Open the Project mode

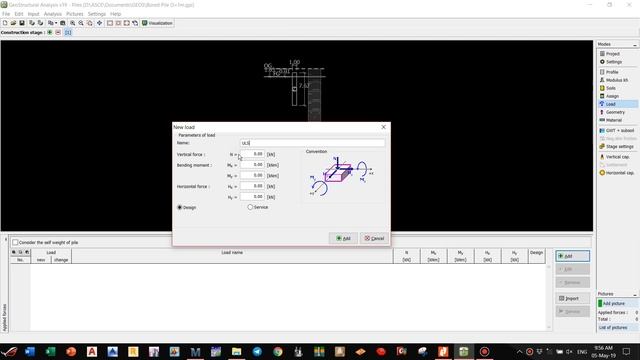pos(617,54)
